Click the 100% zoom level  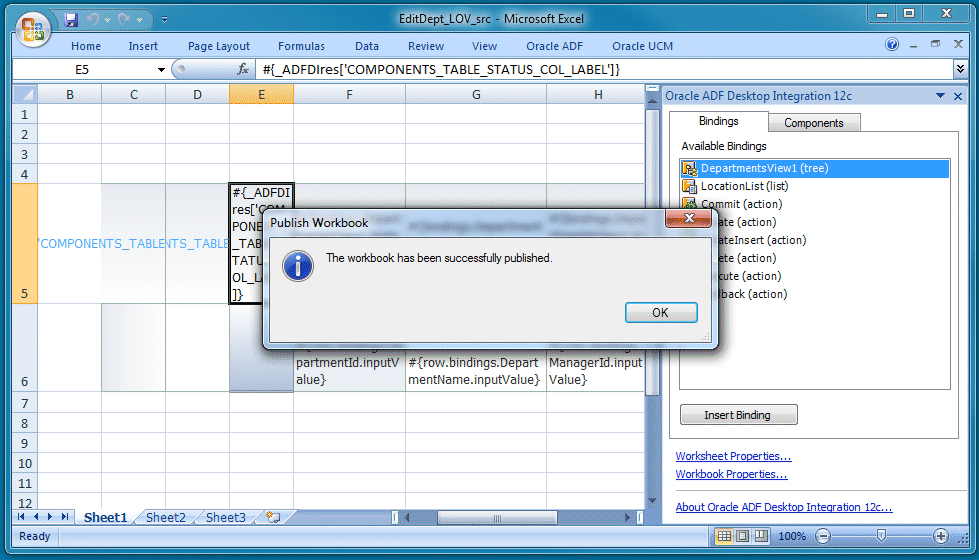[792, 536]
